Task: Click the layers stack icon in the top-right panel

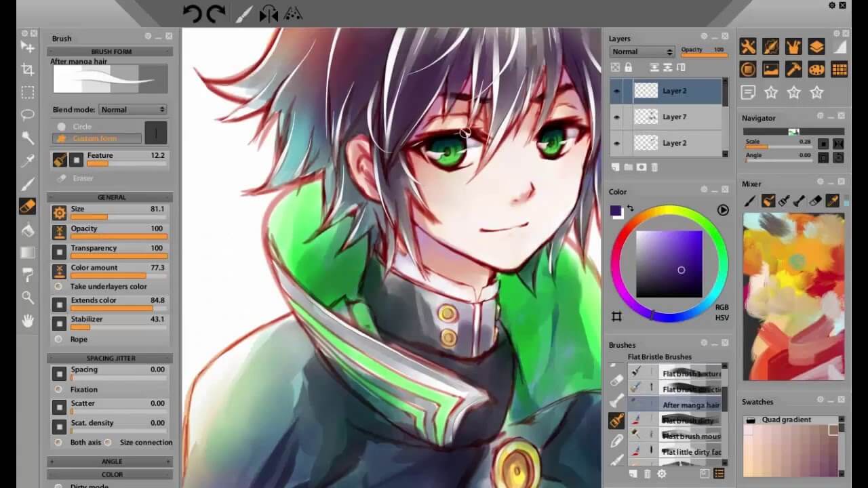Action: [816, 46]
